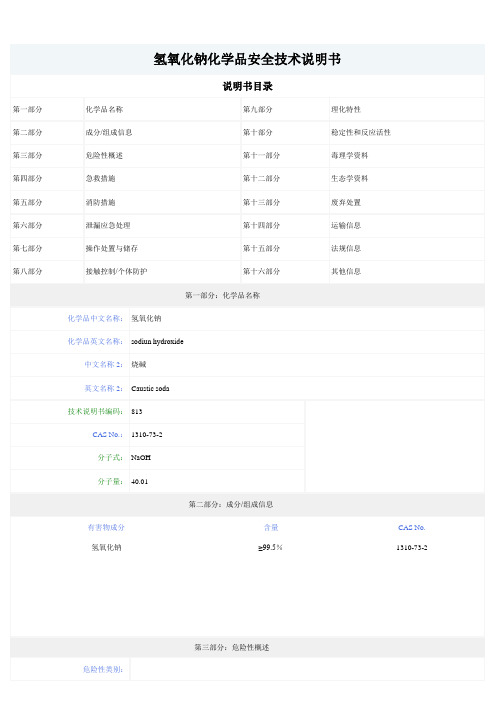Click 1310-73-2 in the composition table
Image resolution: width=496 pixels, height=702 pixels.
[412, 548]
